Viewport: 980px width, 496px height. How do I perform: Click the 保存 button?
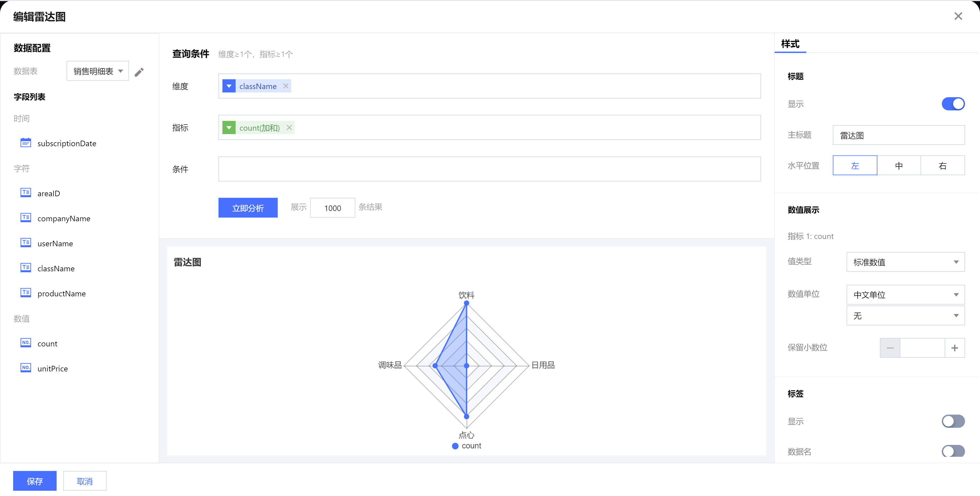click(35, 481)
